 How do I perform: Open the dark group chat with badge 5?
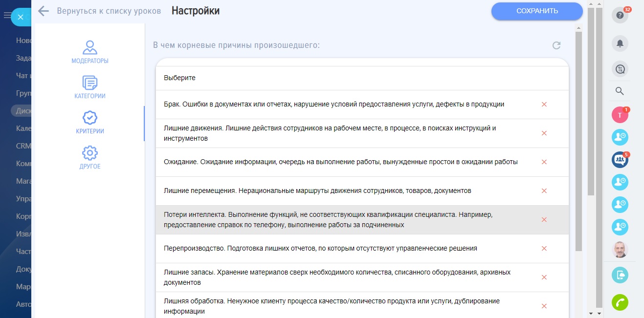click(620, 160)
